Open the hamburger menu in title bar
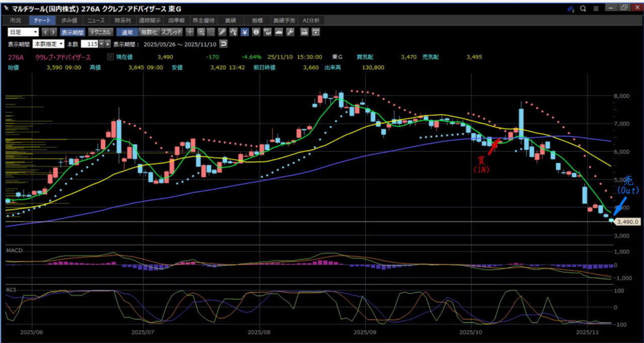Image resolution: width=644 pixels, height=343 pixels. pos(596,8)
